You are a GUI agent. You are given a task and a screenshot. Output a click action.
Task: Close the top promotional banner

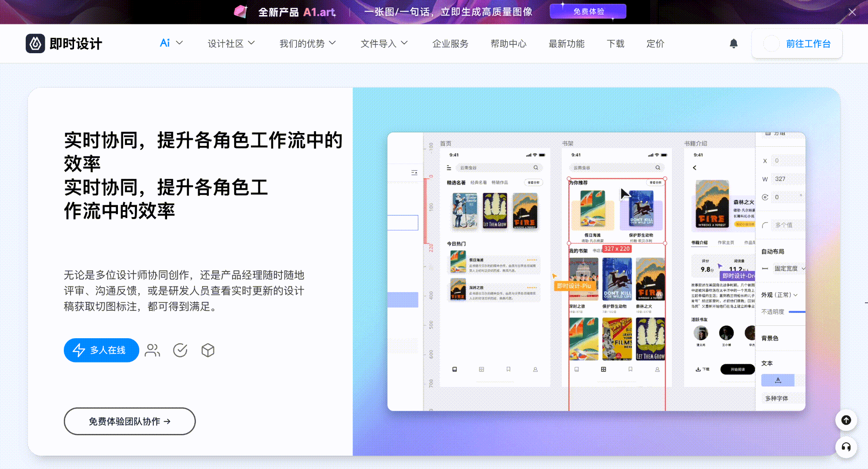[x=852, y=12]
